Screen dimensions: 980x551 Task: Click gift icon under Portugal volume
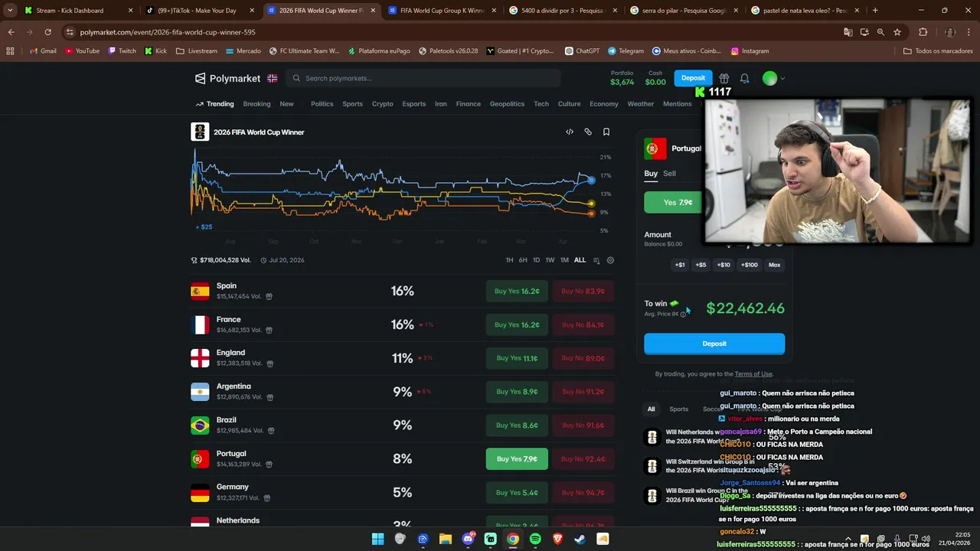pyautogui.click(x=269, y=465)
